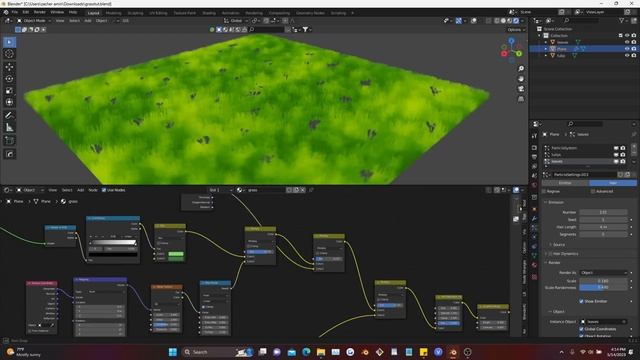Open the Modifiers wrench properties tab
The image size is (640, 360).
coord(534,218)
